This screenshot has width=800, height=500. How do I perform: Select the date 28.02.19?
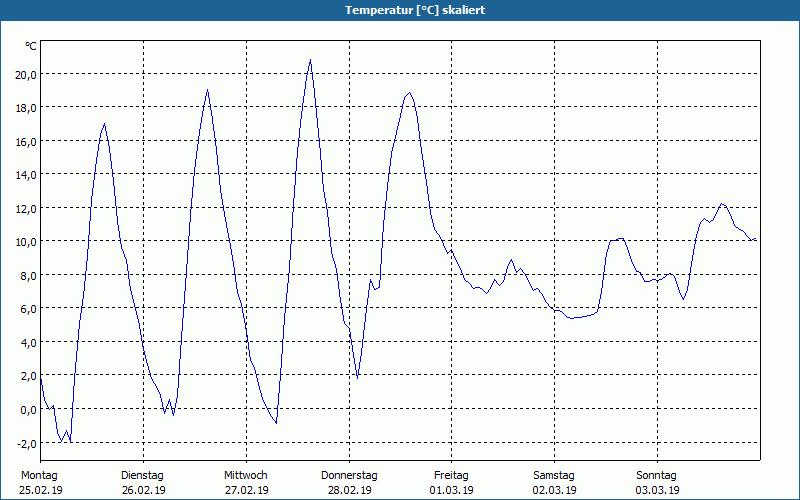click(349, 490)
